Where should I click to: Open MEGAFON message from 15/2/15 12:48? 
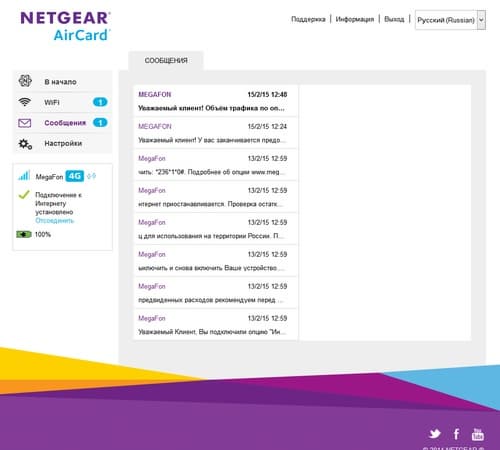pos(216,101)
